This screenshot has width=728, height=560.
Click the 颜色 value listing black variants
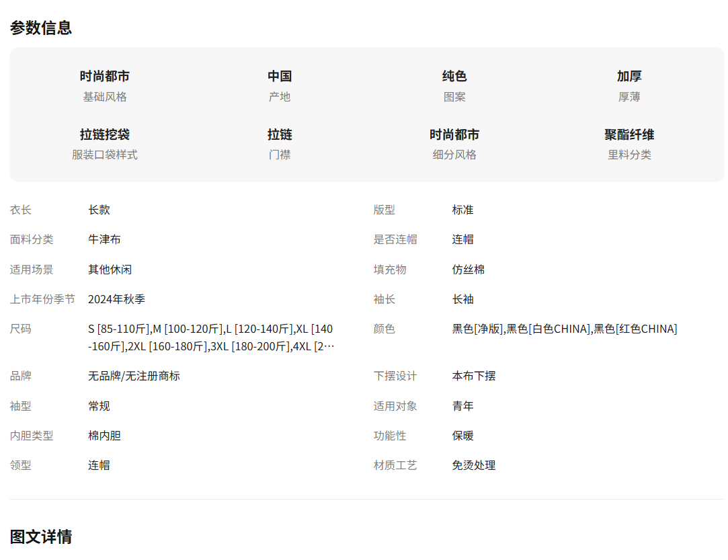pos(564,329)
